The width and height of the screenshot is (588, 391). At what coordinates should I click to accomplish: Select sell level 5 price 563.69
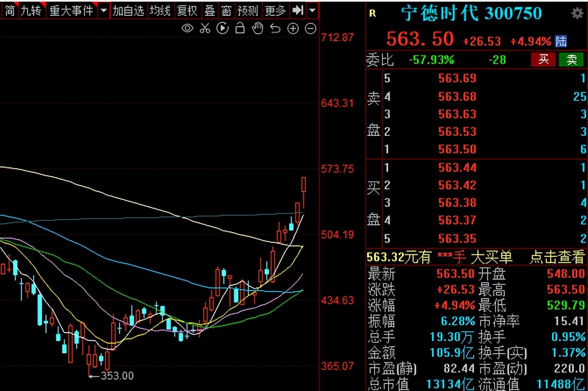pos(457,78)
